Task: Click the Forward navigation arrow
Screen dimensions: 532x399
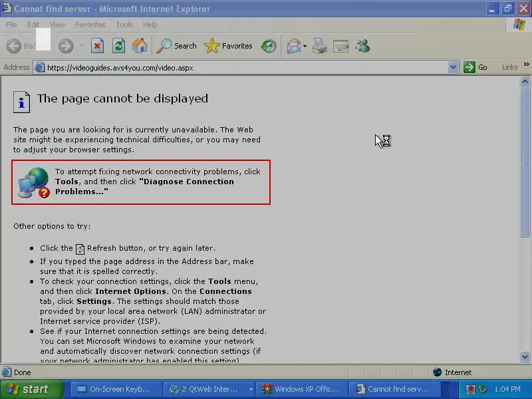Action: (x=66, y=46)
